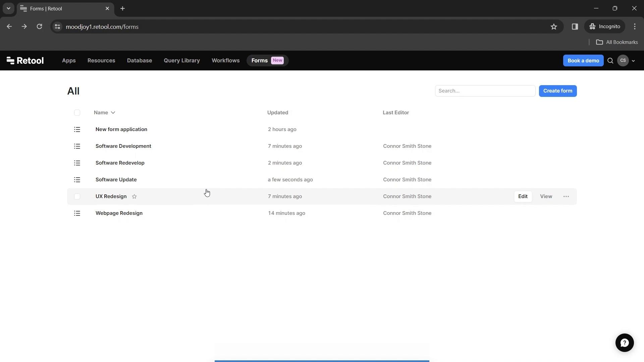The width and height of the screenshot is (644, 362).
Task: Click the Edit button for UX Redesign
Action: coord(523,196)
